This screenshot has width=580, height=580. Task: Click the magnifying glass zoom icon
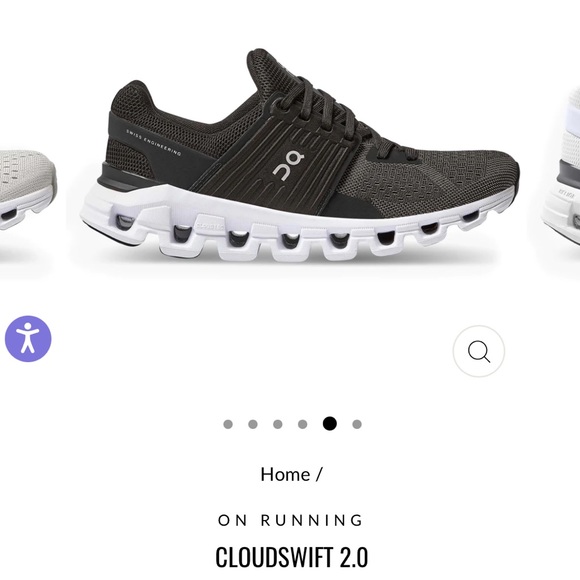pos(479,351)
